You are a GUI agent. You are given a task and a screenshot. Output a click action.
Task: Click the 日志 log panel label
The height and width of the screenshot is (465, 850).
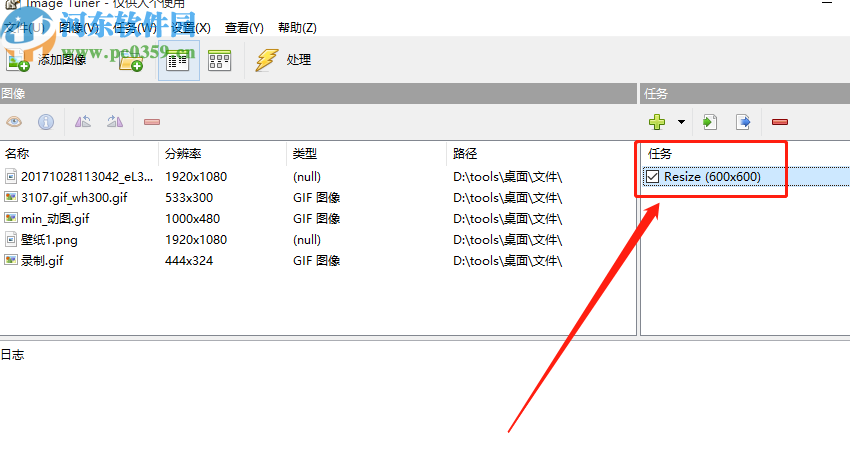click(12, 354)
